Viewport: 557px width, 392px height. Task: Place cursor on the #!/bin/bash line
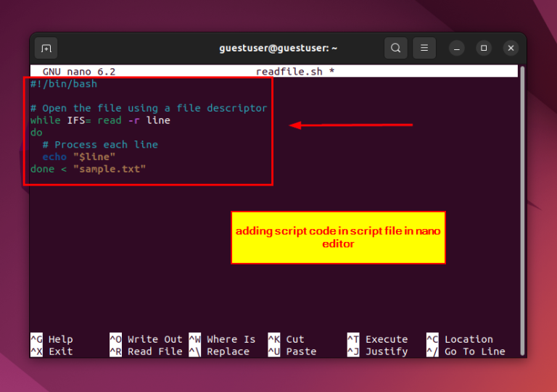click(x=64, y=84)
